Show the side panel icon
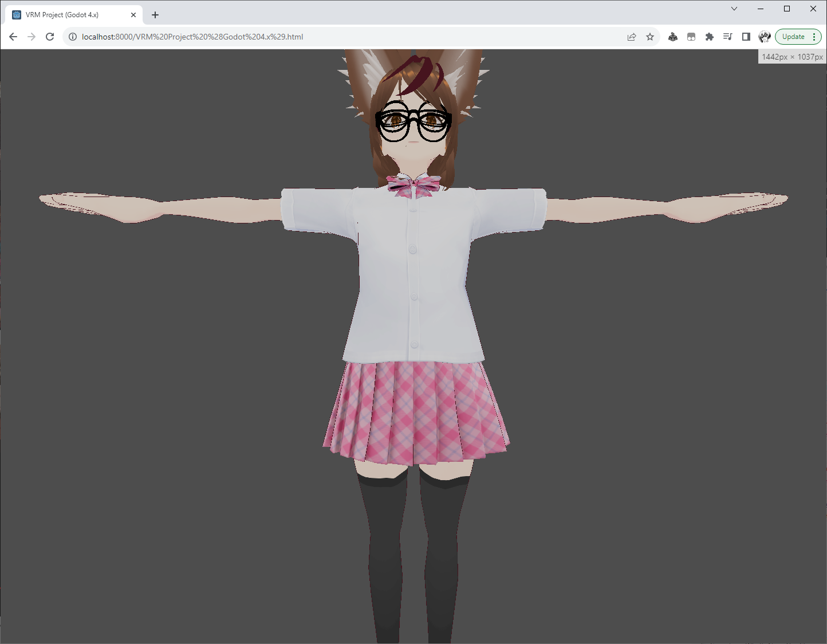 tap(746, 36)
